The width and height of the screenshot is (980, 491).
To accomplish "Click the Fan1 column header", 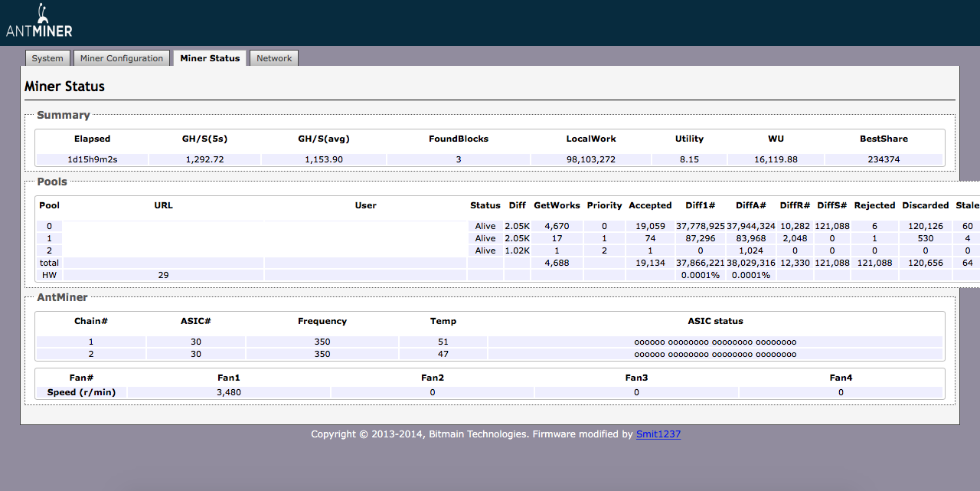I will coord(229,378).
